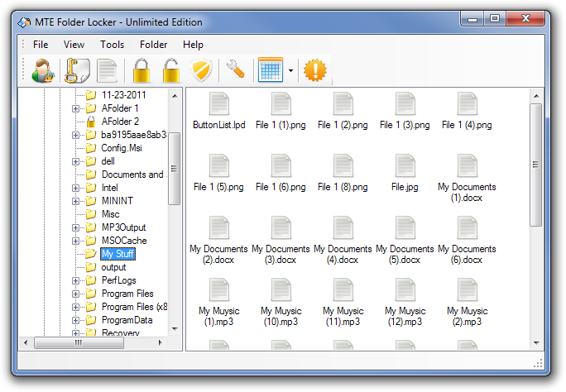Select the File 1 (8).png icon

(x=343, y=166)
